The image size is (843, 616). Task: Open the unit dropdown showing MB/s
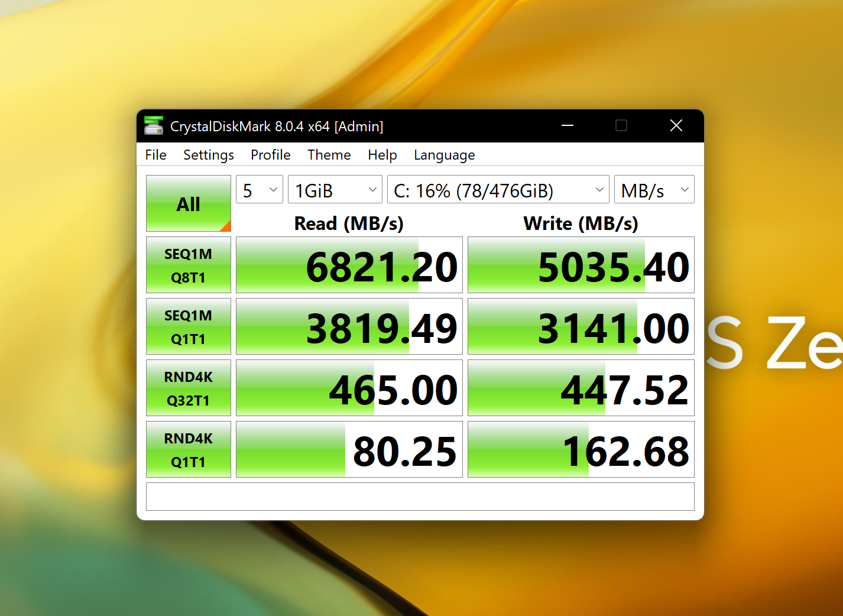tap(654, 190)
